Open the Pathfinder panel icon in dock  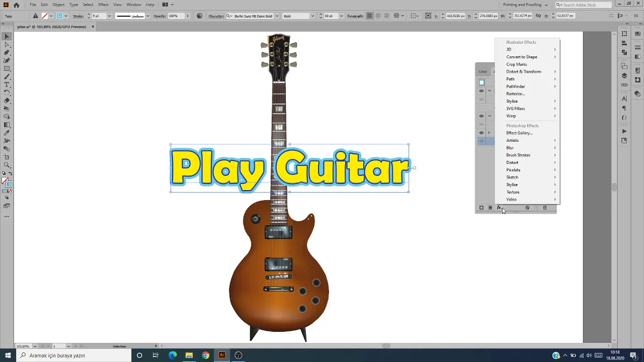[x=624, y=52]
